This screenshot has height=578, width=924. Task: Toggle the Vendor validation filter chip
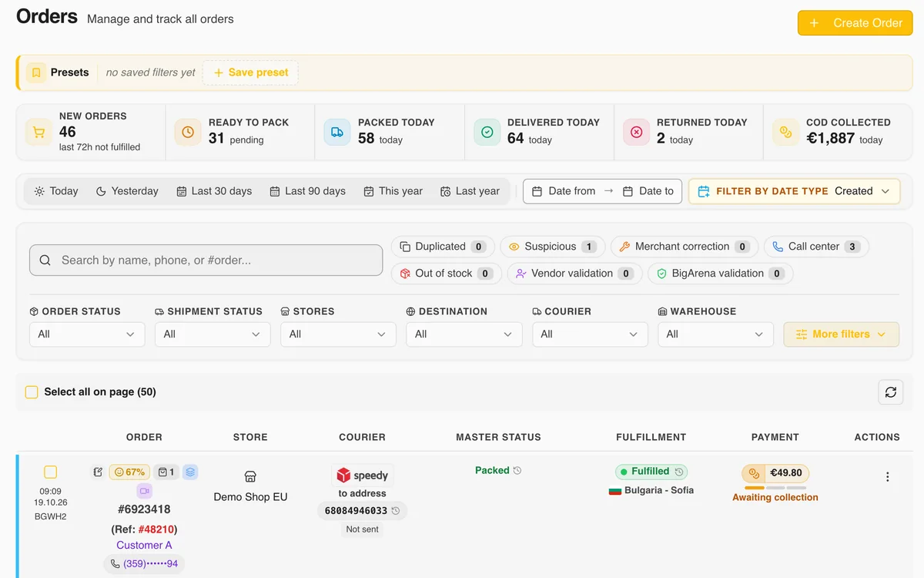pyautogui.click(x=574, y=274)
